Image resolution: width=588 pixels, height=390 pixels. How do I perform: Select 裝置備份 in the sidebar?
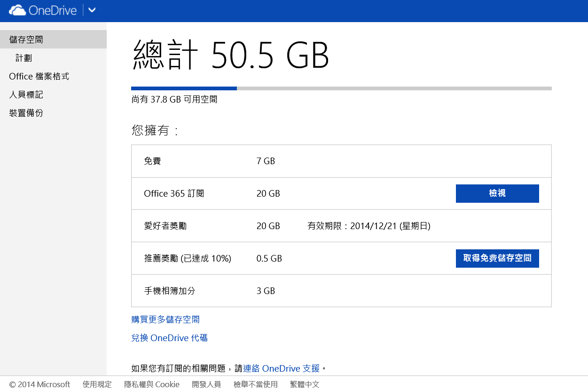click(26, 113)
